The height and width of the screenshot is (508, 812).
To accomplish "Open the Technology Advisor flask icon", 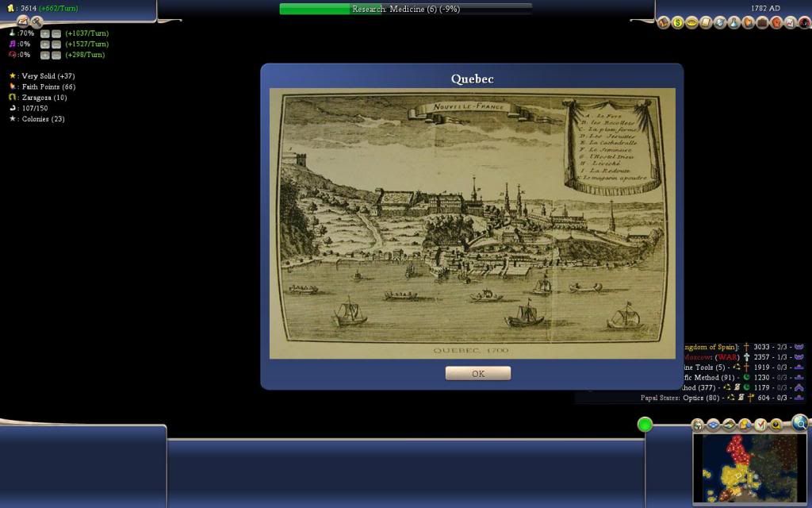I will (x=733, y=22).
